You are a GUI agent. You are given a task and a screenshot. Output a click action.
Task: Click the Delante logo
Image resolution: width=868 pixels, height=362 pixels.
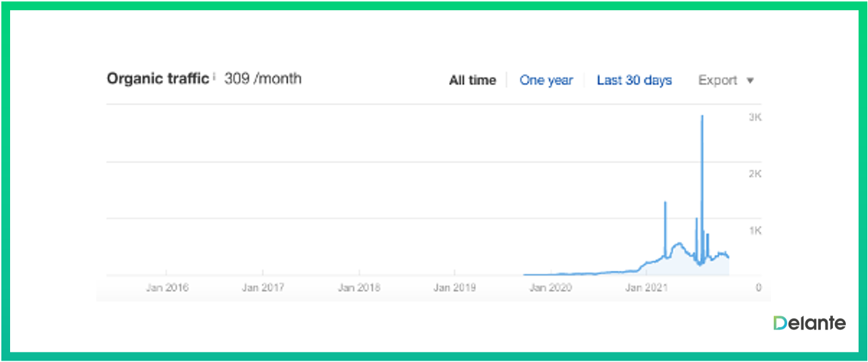[x=809, y=323]
